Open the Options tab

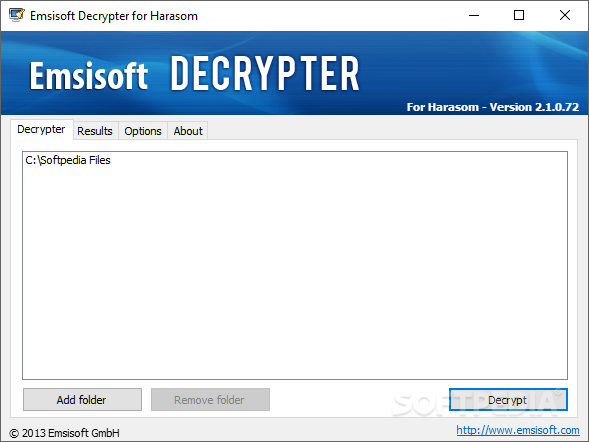[x=143, y=131]
